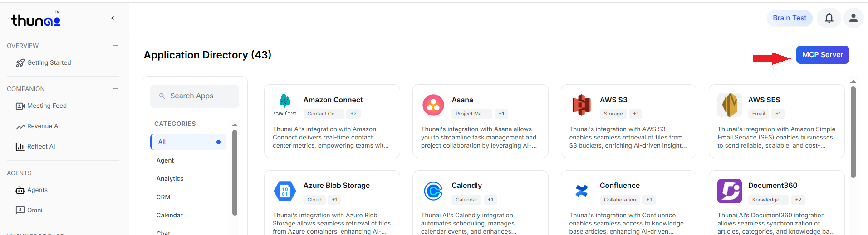
Task: Focus the Search Apps field
Action: [x=195, y=96]
